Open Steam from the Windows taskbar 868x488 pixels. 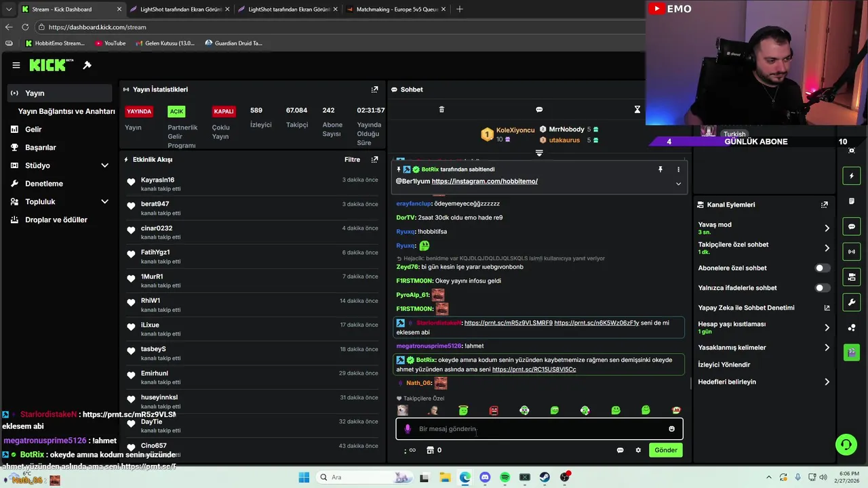pyautogui.click(x=545, y=477)
